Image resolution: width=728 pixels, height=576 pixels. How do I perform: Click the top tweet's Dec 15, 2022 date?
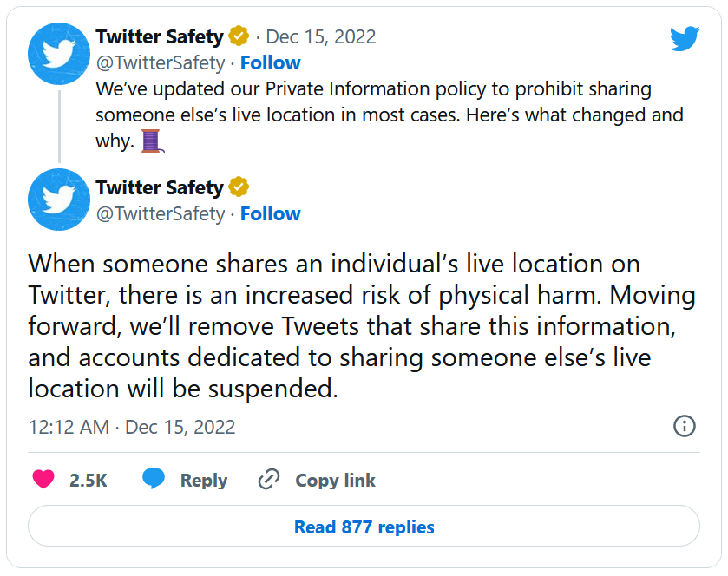(x=320, y=37)
